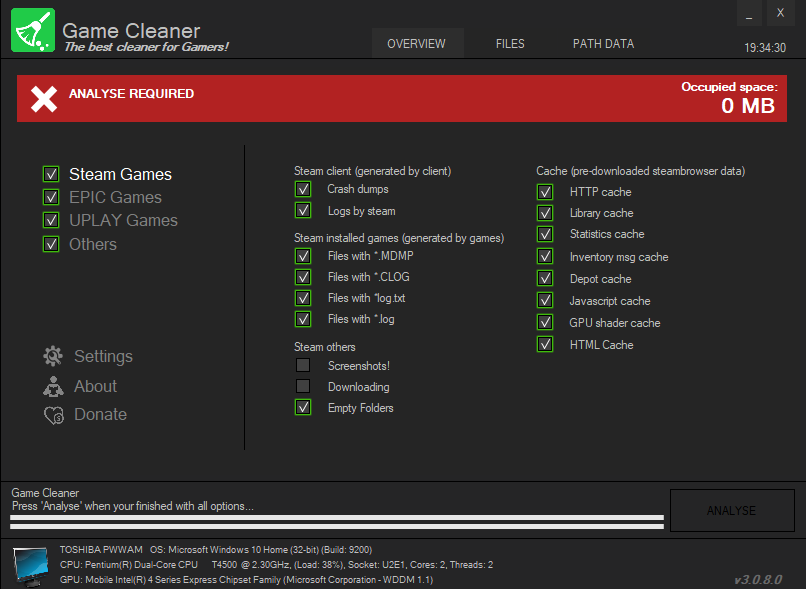Toggle the Logs by steam checkbox
Screen dimensions: 806x589
coord(303,210)
